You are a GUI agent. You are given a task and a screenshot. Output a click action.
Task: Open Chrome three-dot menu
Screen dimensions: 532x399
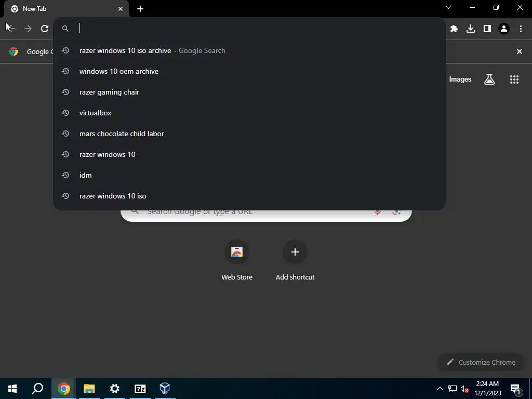click(x=521, y=29)
